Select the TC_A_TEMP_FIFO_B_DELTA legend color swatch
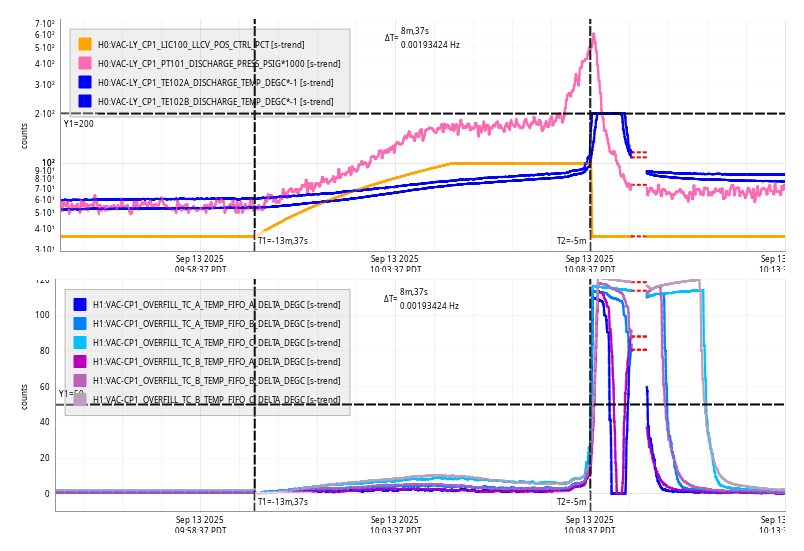This screenshot has width=804, height=551. [80, 323]
